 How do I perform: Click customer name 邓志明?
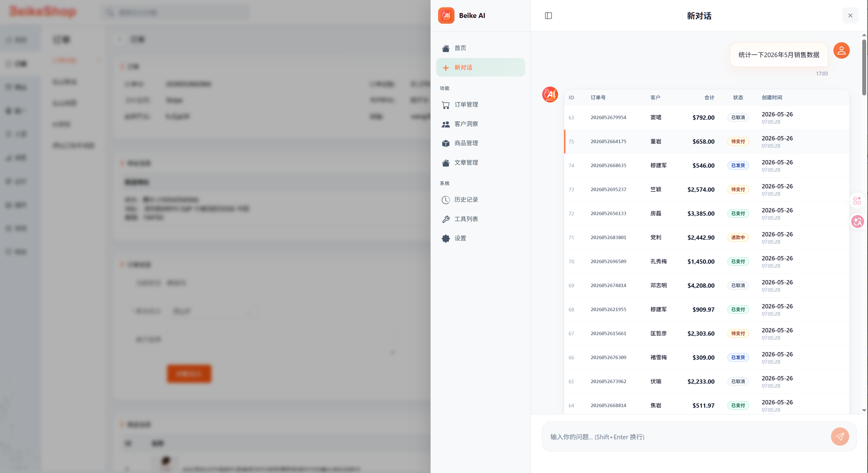click(659, 285)
